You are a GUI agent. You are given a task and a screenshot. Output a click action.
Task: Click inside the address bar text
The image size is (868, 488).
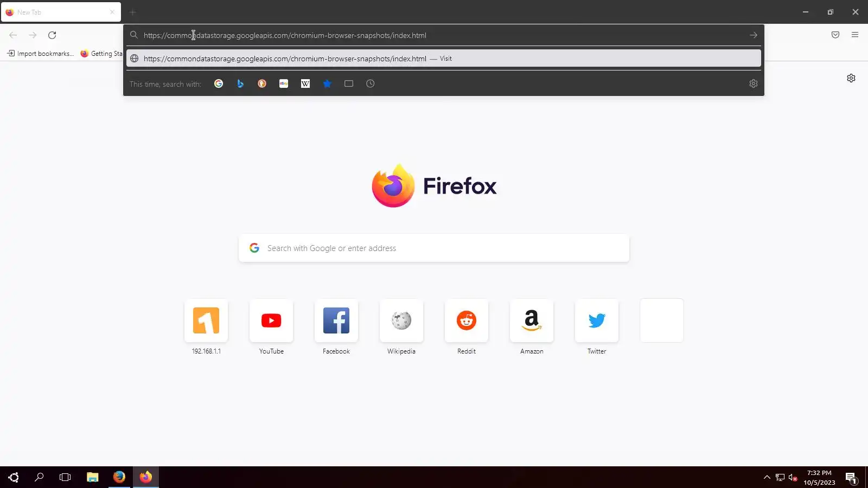pos(285,35)
